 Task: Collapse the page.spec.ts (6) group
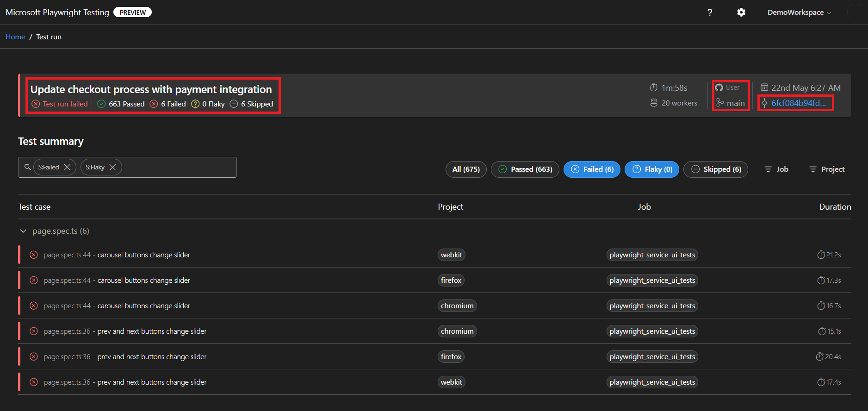pos(23,231)
